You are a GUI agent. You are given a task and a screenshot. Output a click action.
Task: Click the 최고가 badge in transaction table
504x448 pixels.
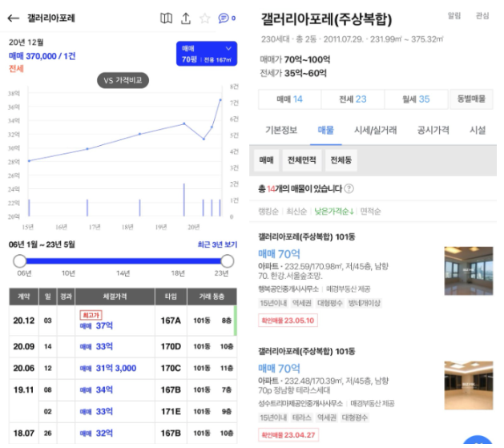[91, 315]
